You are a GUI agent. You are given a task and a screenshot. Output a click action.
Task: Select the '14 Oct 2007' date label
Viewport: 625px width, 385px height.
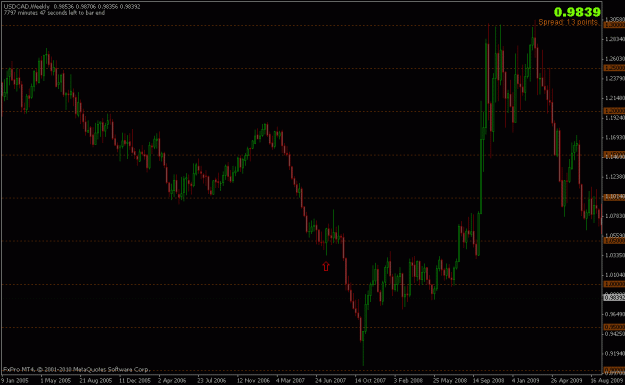point(370,381)
